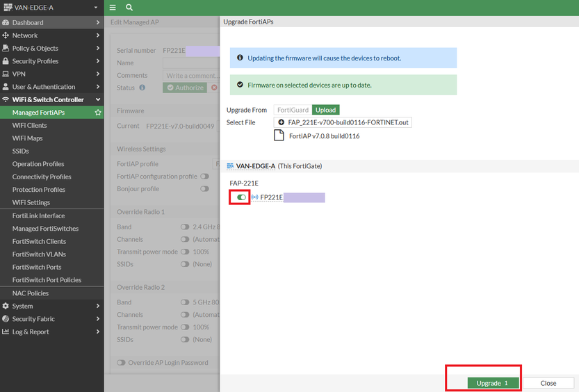This screenshot has width=579, height=392.
Task: Toggle Override Radio 2 Band switch
Action: point(185,302)
